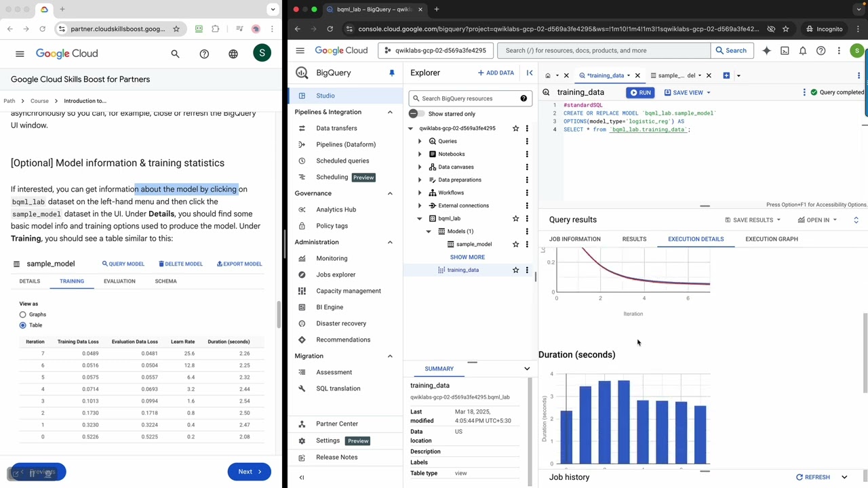Collapse the SUMMARY panel chevron
Viewport: 868px width, 488px height.
point(527,369)
